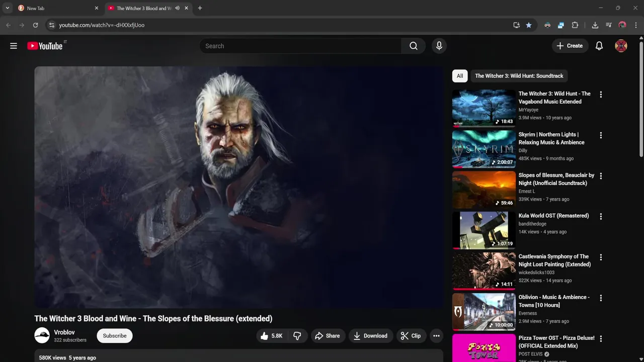The width and height of the screenshot is (644, 362).
Task: Open Castlevania Symphony of The Night title
Action: pyautogui.click(x=554, y=260)
